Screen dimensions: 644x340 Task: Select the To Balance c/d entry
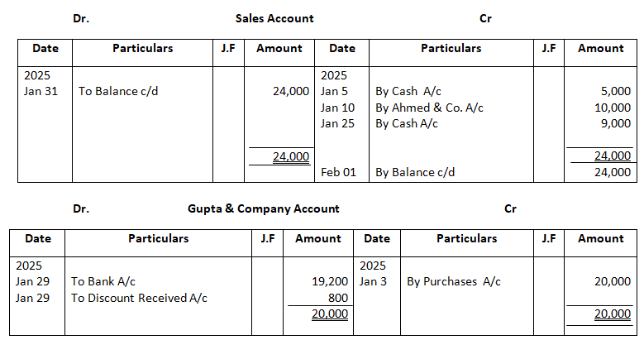tap(118, 91)
